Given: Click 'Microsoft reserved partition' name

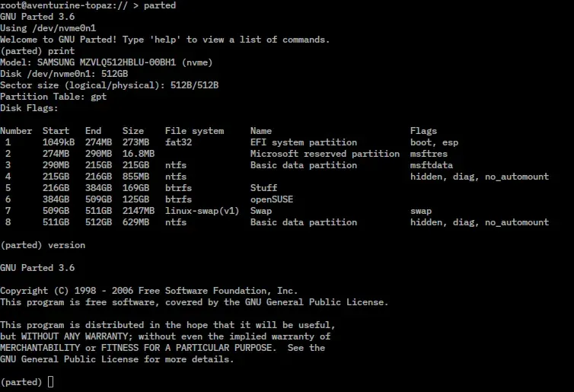Looking at the screenshot, I should 325,154.
